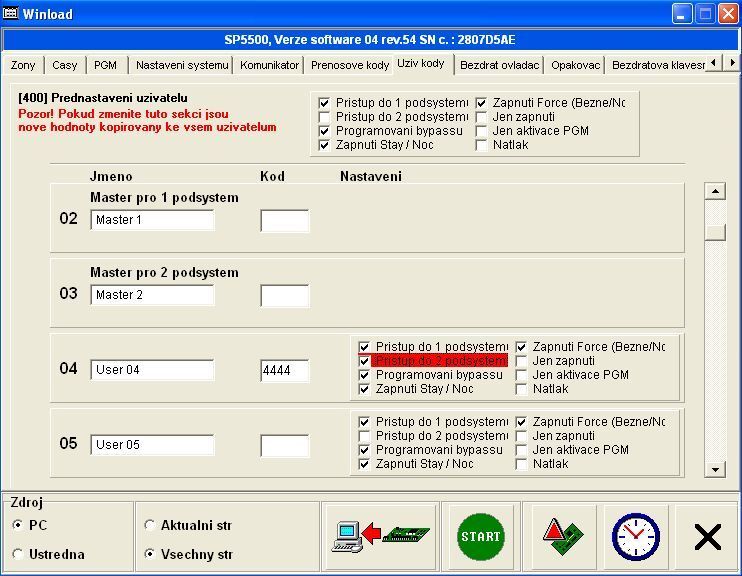742x576 pixels.
Task: Click the red triangle checkmark icon
Action: 559,537
